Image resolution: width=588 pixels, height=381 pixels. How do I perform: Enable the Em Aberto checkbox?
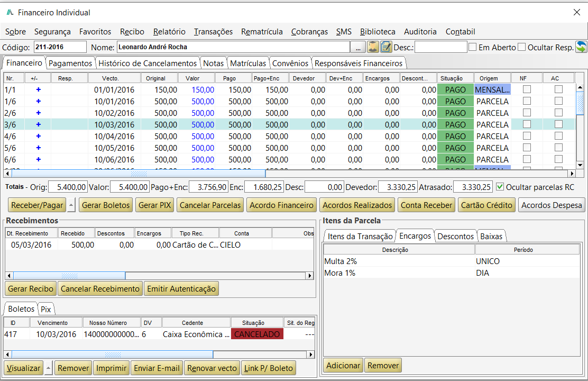tap(473, 47)
